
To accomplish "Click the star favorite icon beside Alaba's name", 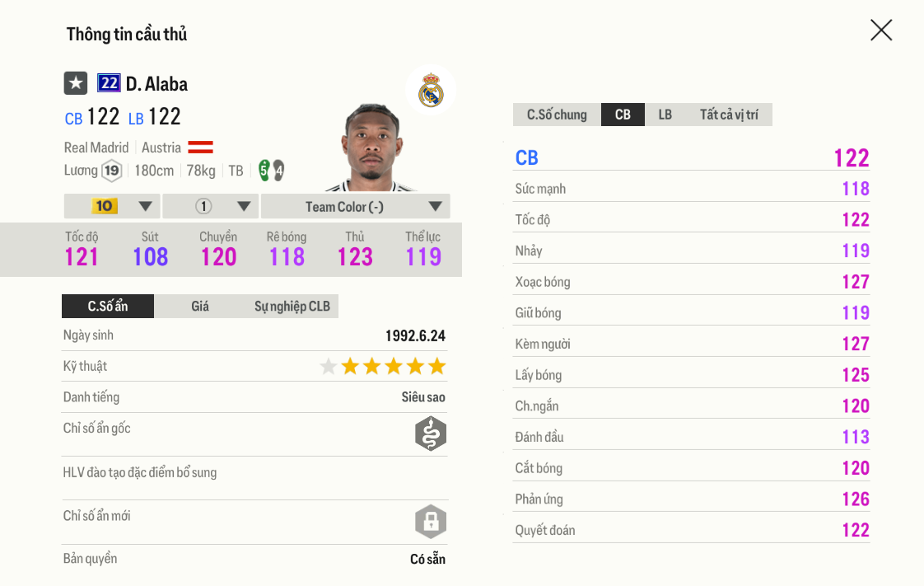I will (76, 82).
